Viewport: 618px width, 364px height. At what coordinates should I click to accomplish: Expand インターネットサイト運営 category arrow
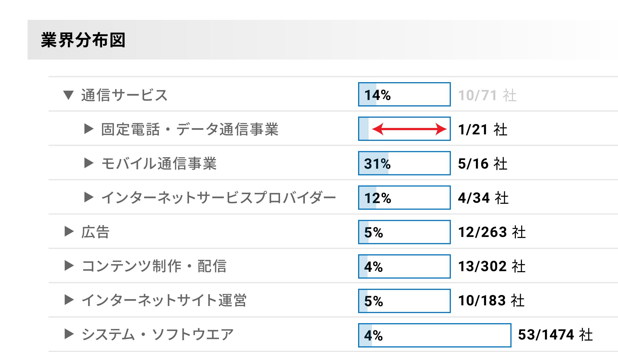point(69,300)
